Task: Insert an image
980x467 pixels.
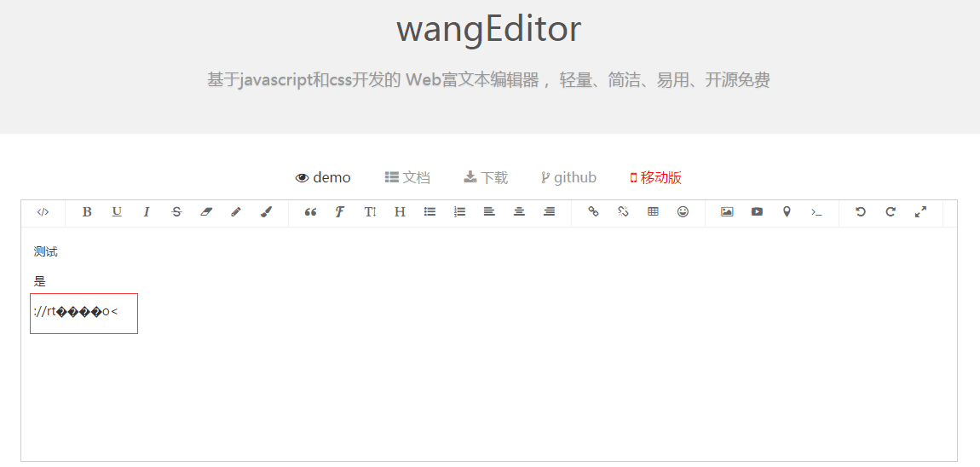Action: click(x=727, y=212)
